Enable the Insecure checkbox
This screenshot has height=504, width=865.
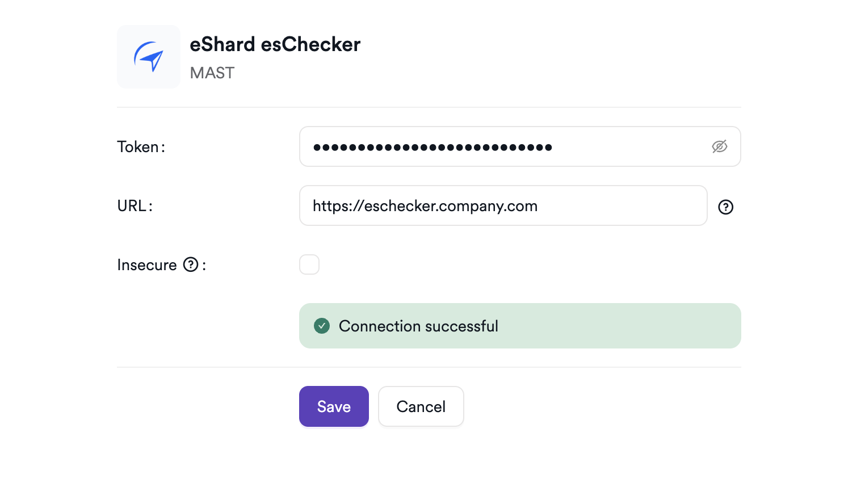point(309,264)
